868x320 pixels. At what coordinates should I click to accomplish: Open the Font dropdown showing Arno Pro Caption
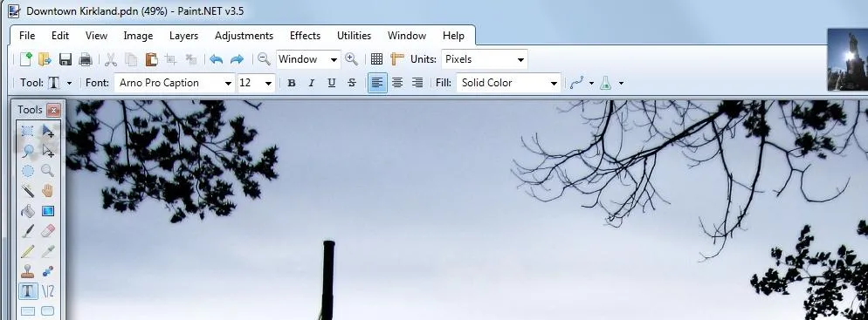pyautogui.click(x=175, y=83)
